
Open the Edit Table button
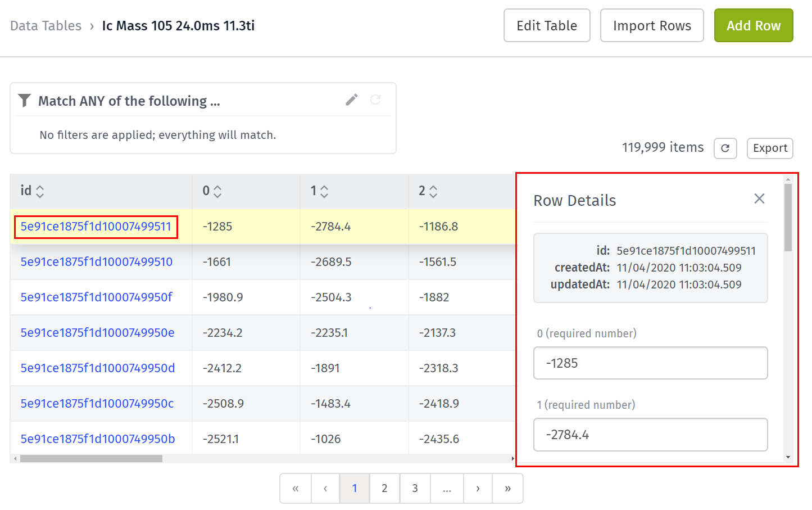tap(547, 25)
